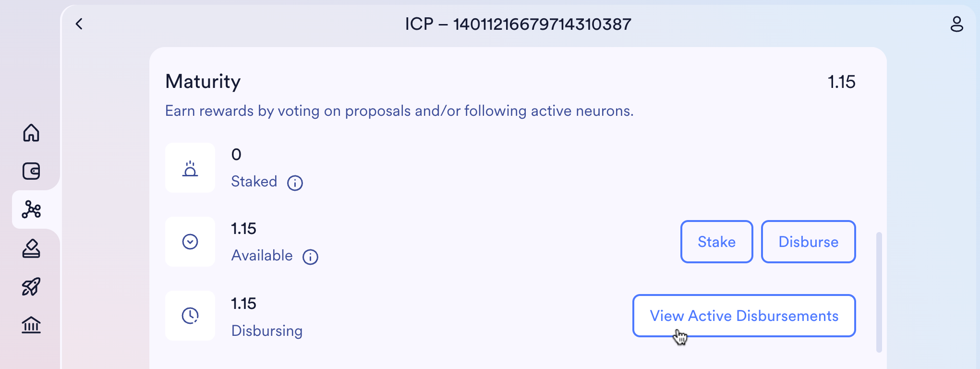Select the Neuron Staking sidebar icon
The width and height of the screenshot is (980, 369).
point(31,209)
